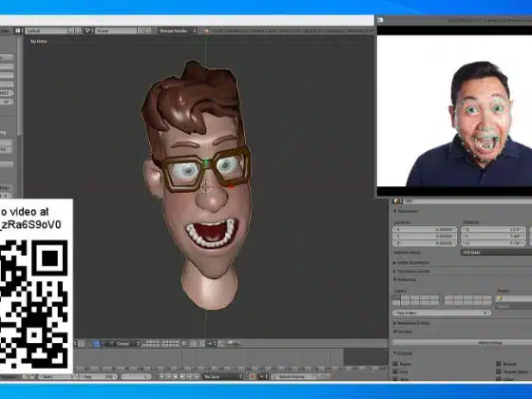Viewport: 532px width, 399px height.
Task: Click the Rotation Z value field
Action: click(494, 243)
